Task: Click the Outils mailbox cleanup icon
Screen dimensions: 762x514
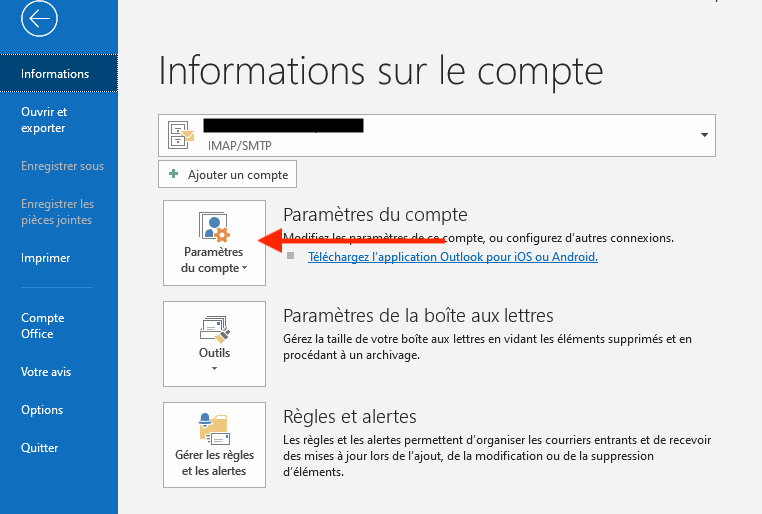Action: (214, 329)
